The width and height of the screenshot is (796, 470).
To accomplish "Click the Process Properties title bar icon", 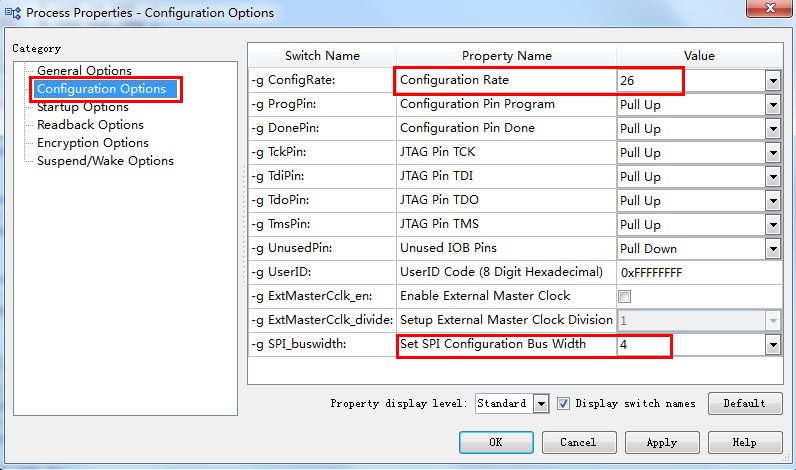I will coord(12,13).
